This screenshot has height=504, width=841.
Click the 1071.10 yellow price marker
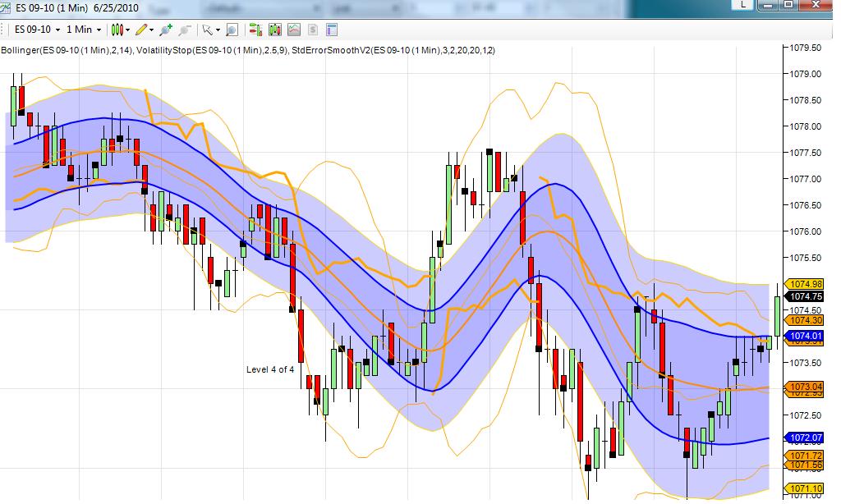[x=803, y=488]
